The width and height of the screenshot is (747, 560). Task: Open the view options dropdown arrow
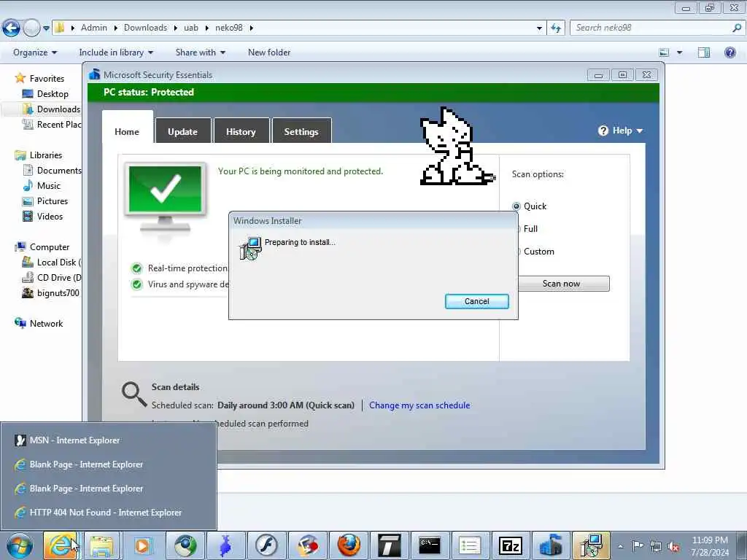[679, 52]
